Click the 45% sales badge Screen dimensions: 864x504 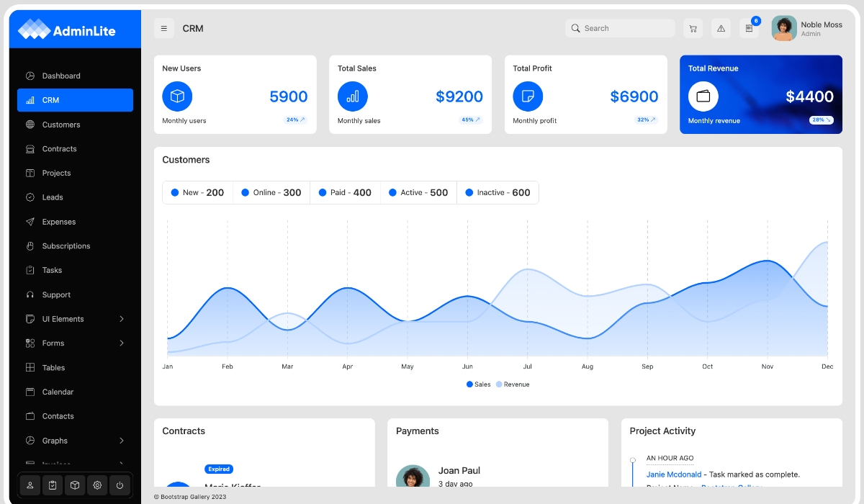[x=471, y=120]
